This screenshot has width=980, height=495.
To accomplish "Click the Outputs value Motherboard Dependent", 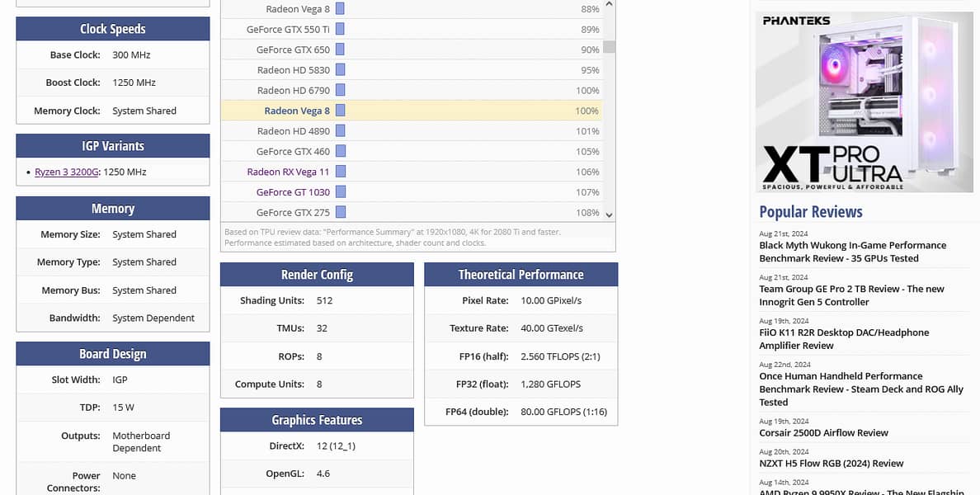I will click(141, 442).
